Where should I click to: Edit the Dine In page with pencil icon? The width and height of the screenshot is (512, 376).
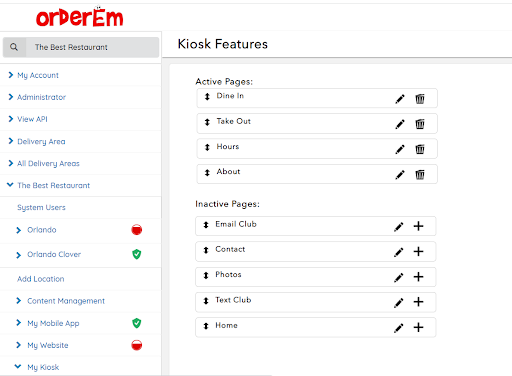tap(400, 99)
